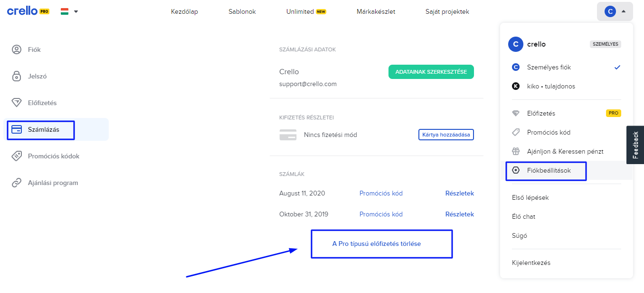
Task: Click the support@crello.com email text
Action: (x=308, y=84)
